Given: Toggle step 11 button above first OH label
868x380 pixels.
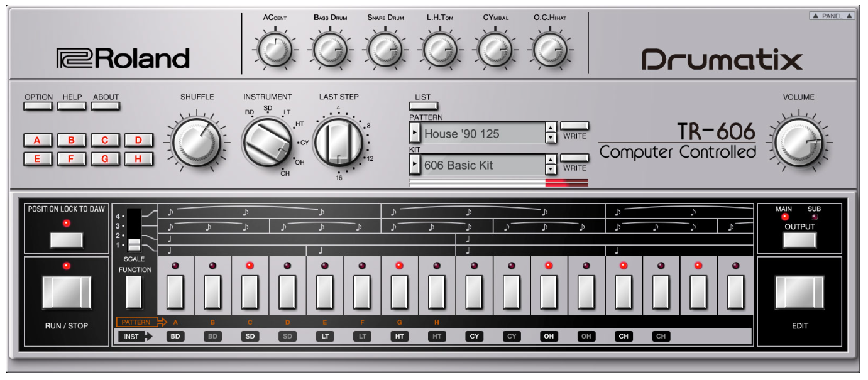Looking at the screenshot, I should point(549,291).
